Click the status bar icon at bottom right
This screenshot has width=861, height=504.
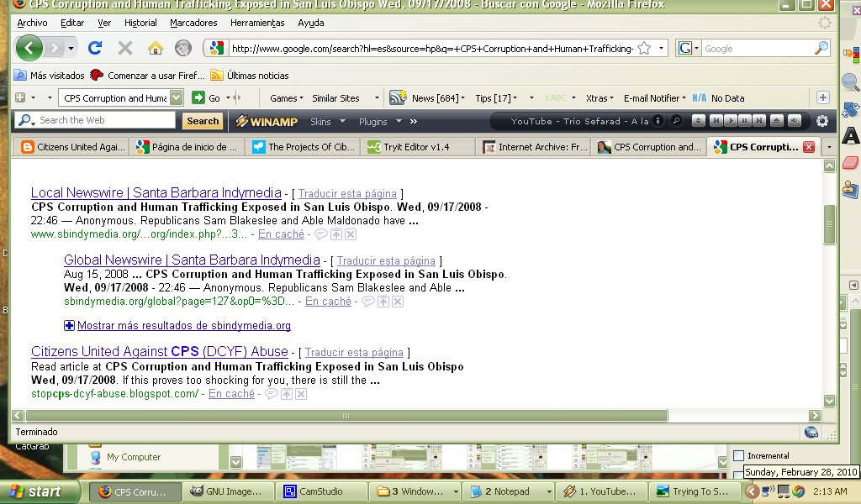(811, 432)
